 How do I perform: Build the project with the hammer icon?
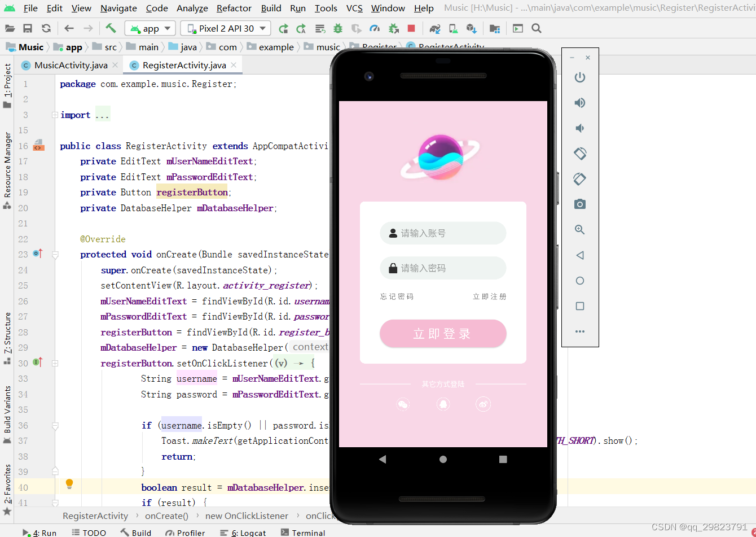click(x=111, y=28)
